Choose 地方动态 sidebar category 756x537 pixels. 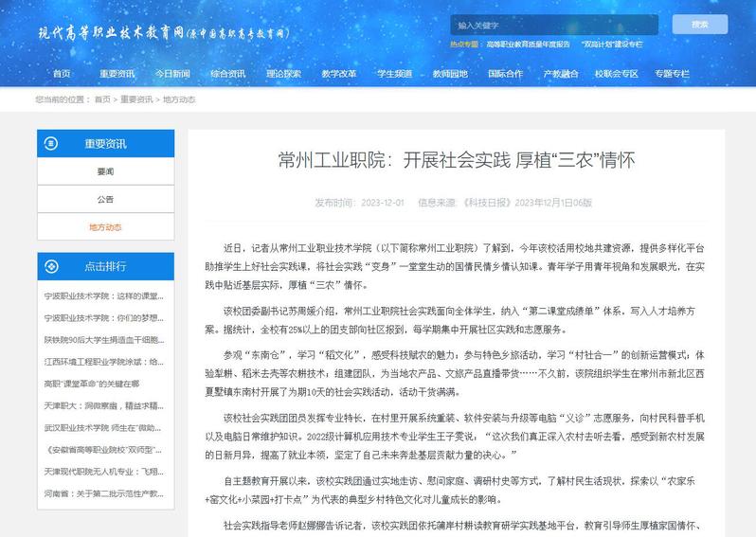[105, 227]
